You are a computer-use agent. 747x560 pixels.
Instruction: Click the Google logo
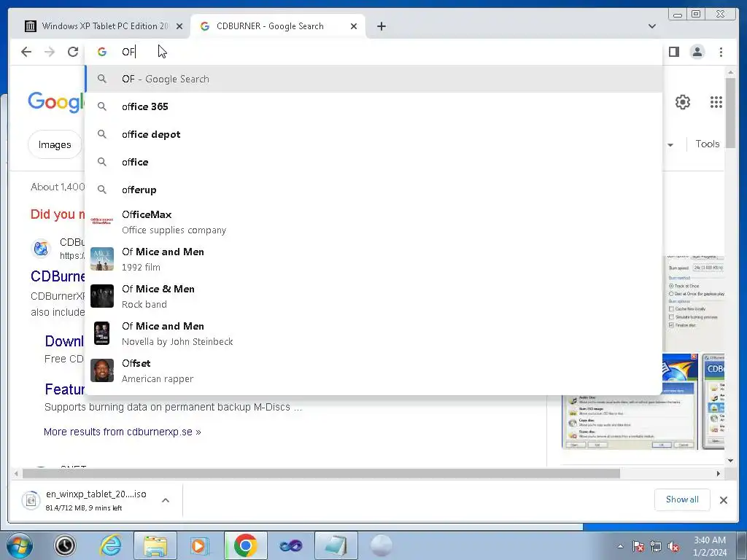click(x=56, y=102)
